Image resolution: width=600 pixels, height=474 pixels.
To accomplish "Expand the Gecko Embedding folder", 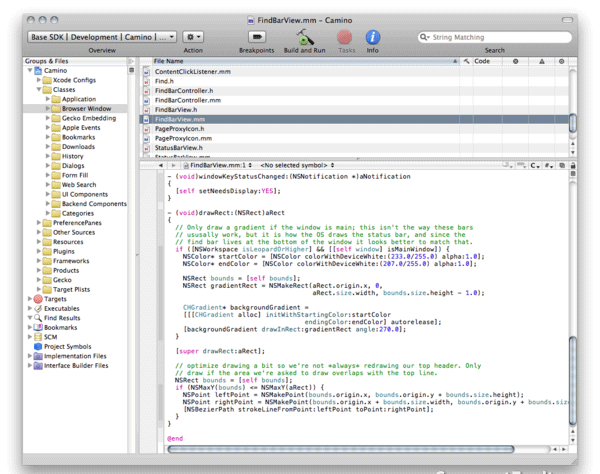I will (48, 118).
